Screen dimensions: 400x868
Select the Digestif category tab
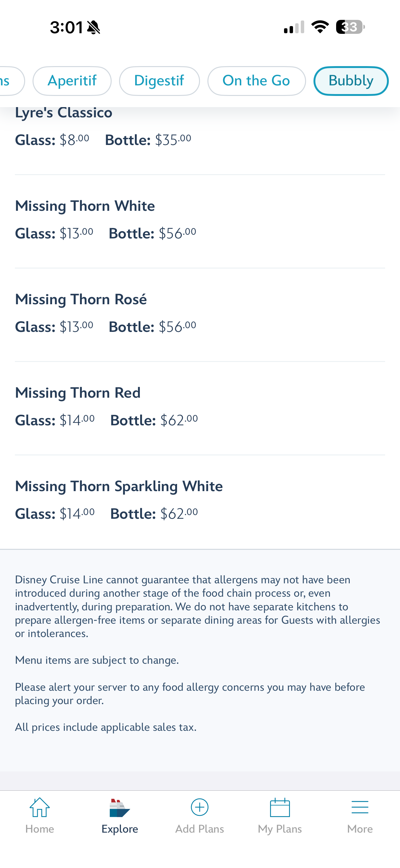159,81
